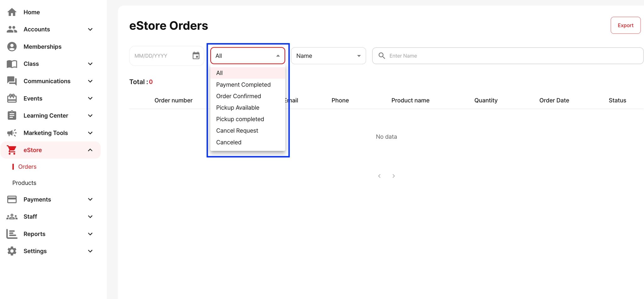Image resolution: width=644 pixels, height=299 pixels.
Task: Choose Cancel Request from status list
Action: point(237,131)
